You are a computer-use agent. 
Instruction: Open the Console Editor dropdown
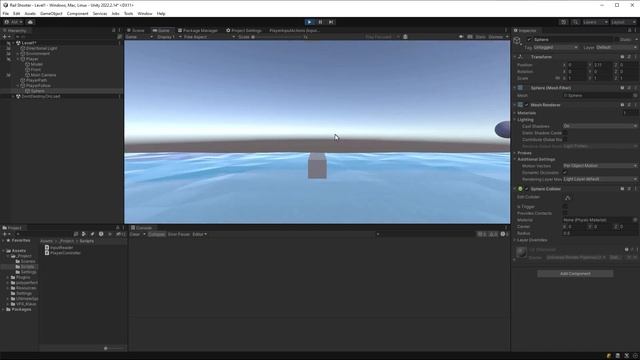tap(200, 234)
